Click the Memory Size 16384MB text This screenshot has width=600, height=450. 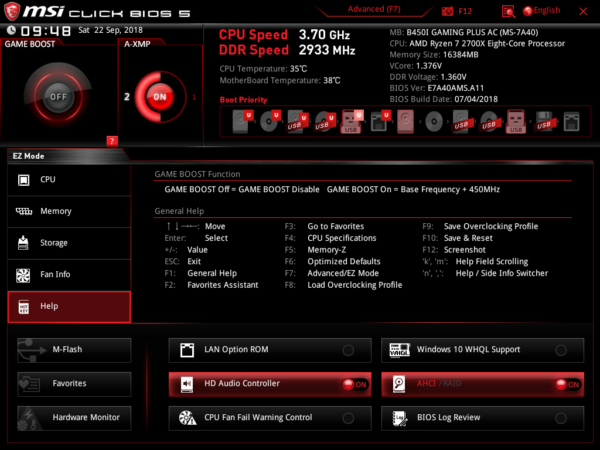point(434,55)
